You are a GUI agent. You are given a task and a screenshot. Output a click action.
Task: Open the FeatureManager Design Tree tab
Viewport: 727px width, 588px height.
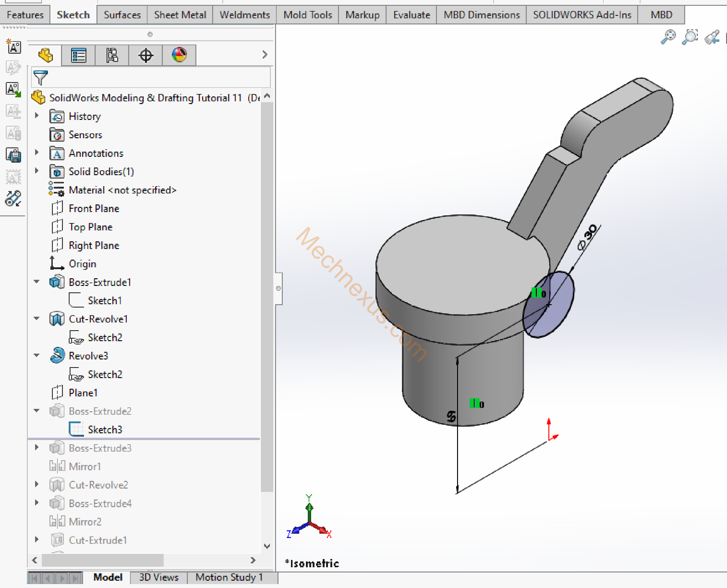pyautogui.click(x=45, y=55)
